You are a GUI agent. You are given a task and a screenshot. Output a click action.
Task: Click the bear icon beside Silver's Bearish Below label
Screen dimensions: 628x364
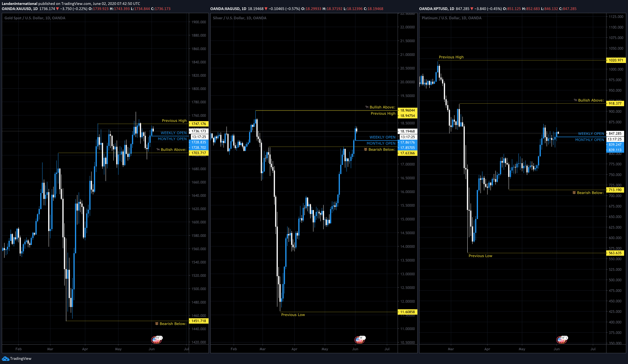[366, 150]
